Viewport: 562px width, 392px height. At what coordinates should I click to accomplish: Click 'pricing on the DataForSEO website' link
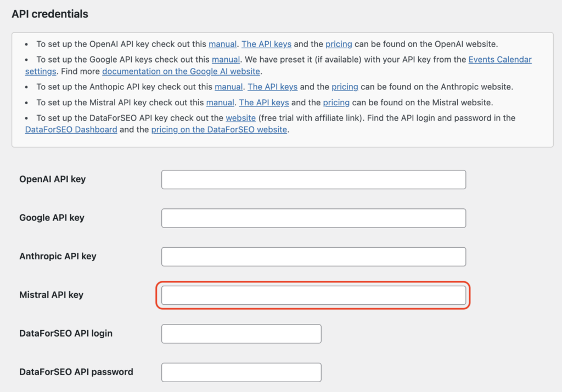(219, 129)
